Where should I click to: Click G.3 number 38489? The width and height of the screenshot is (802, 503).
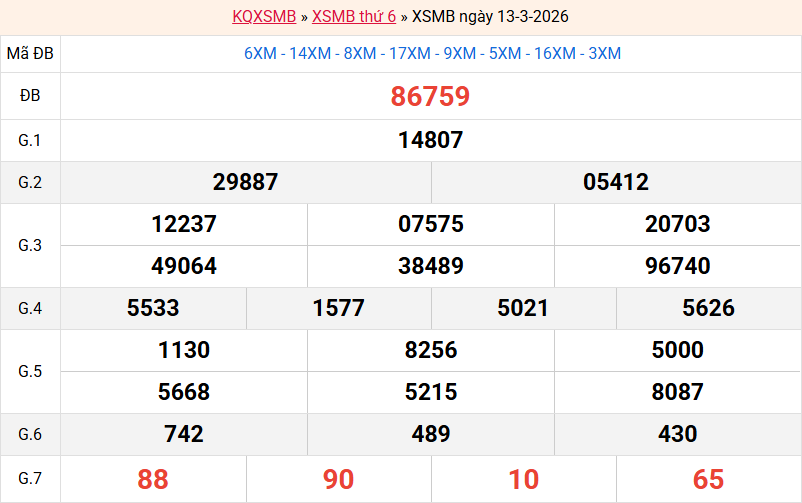tap(430, 266)
